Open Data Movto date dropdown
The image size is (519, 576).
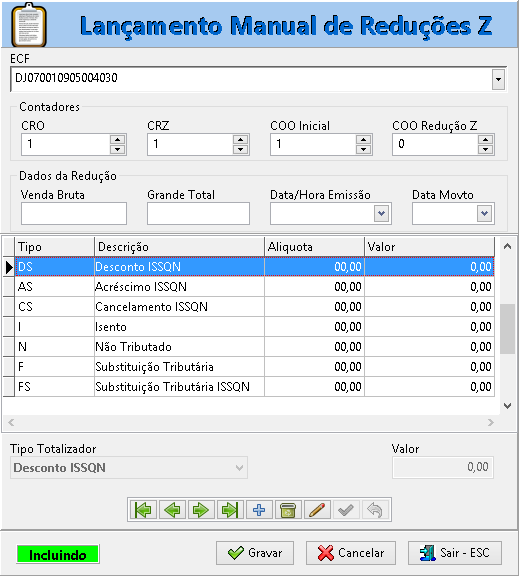pos(484,213)
